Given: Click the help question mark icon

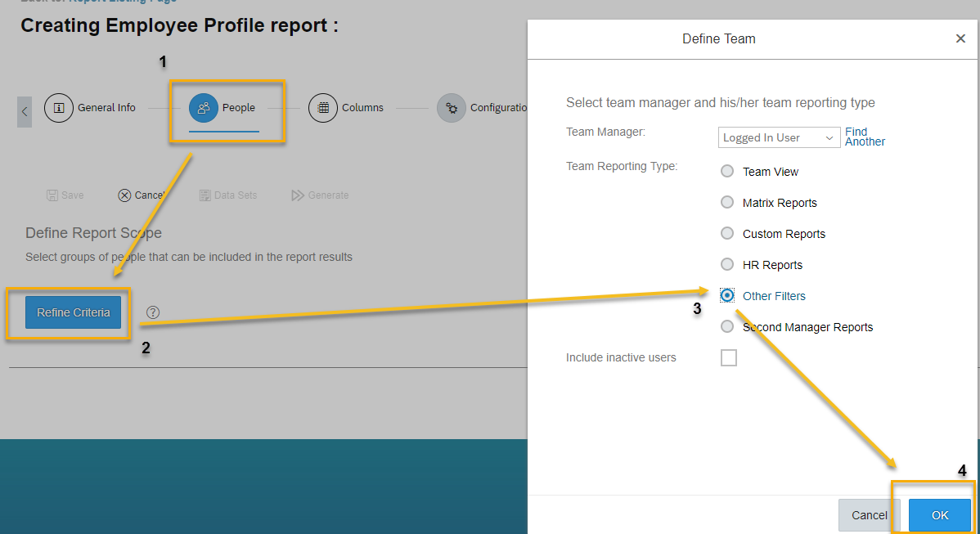Looking at the screenshot, I should pos(152,312).
